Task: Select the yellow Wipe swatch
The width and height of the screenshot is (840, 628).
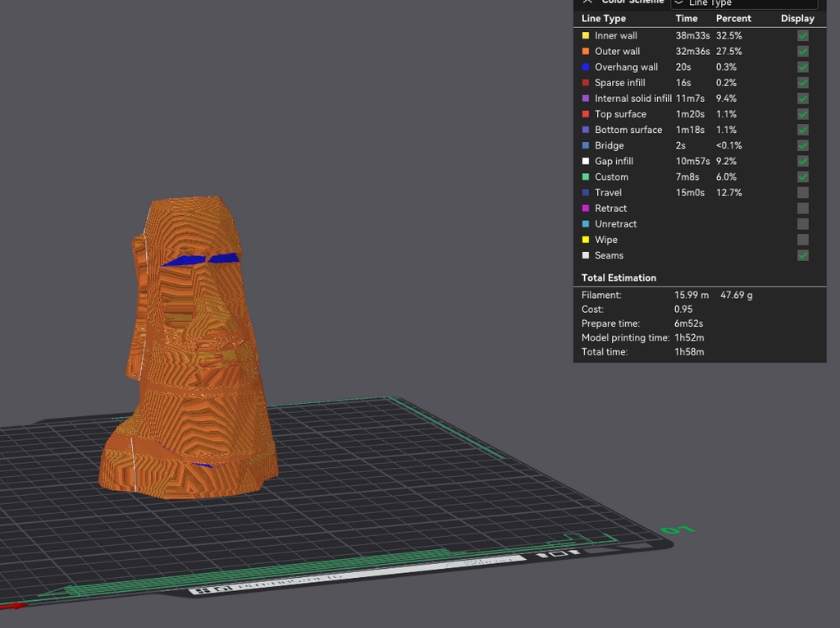Action: 586,240
